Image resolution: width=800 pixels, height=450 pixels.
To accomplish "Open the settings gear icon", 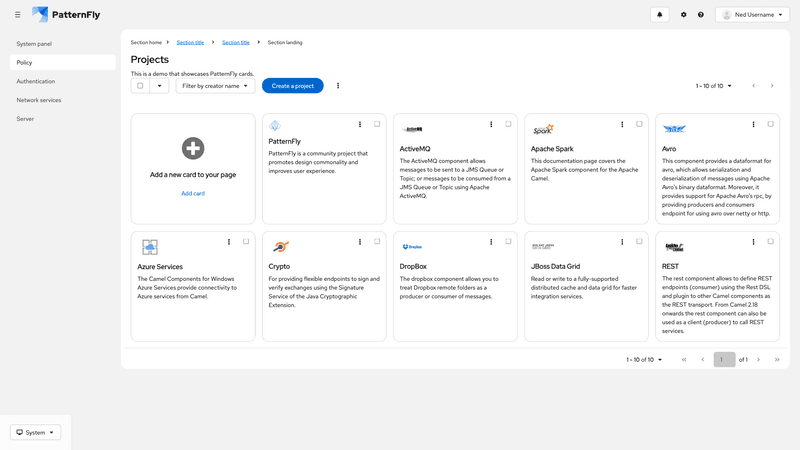I will [684, 15].
